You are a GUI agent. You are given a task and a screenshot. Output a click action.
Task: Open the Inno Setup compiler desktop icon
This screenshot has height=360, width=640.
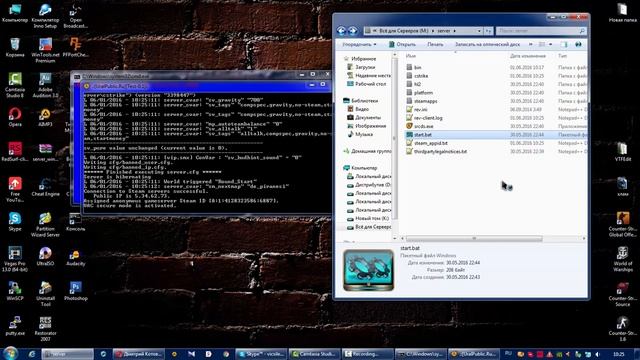[45, 16]
